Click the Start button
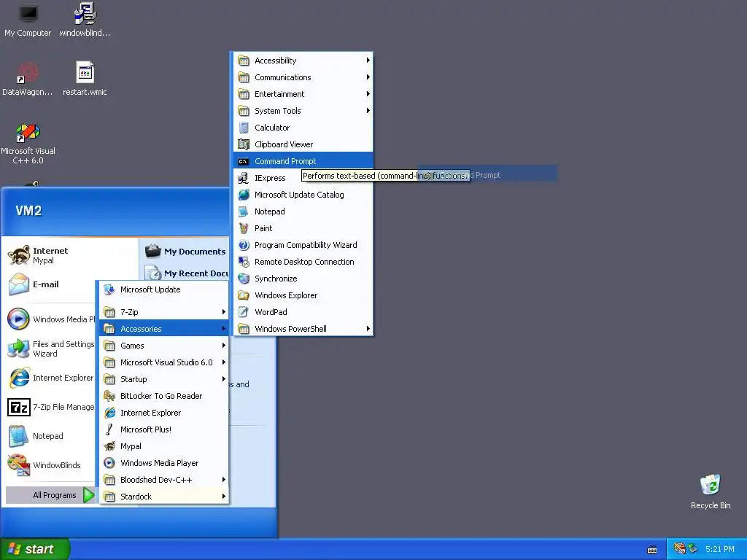The height and width of the screenshot is (560, 747). pos(35,549)
